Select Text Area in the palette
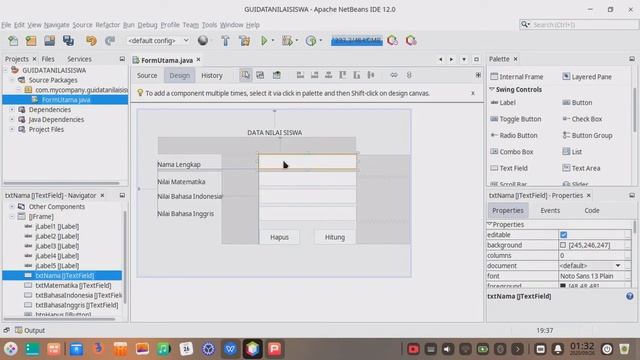Image resolution: width=640 pixels, height=360 pixels. click(x=581, y=168)
